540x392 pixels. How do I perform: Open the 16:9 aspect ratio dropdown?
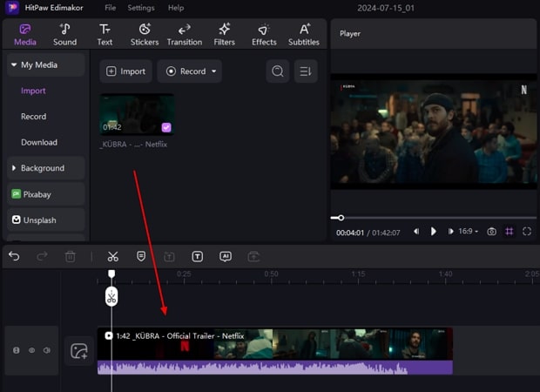(x=468, y=232)
